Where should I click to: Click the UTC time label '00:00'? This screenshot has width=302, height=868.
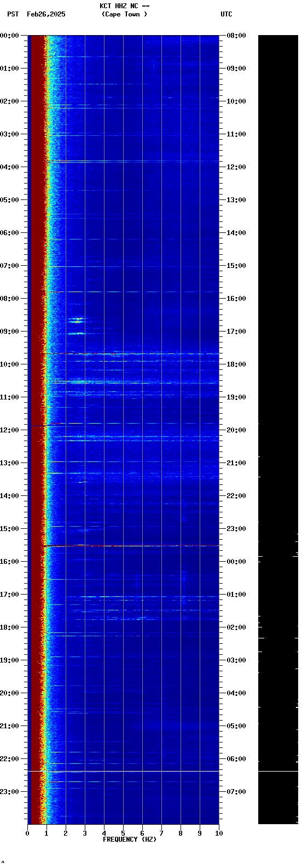(x=236, y=562)
